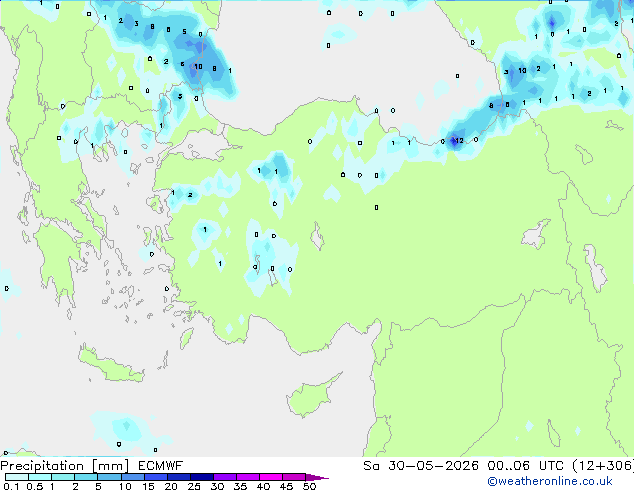Click the 'ECMWF' model label
This screenshot has height=490, width=634.
click(x=161, y=466)
